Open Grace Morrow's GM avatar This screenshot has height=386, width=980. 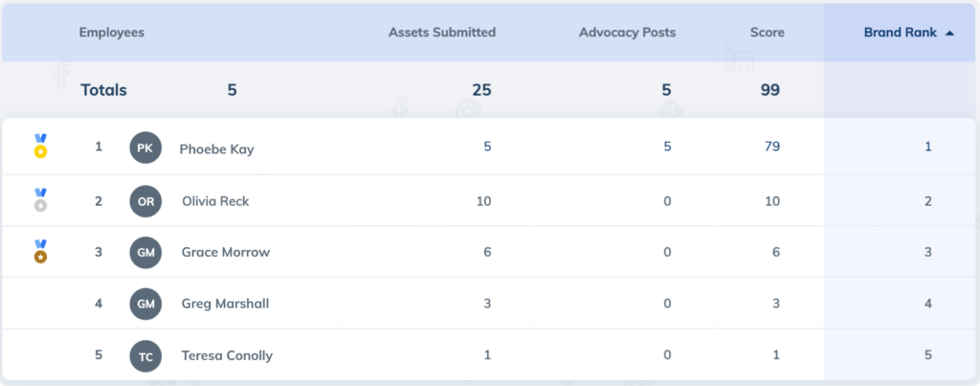[x=145, y=253]
